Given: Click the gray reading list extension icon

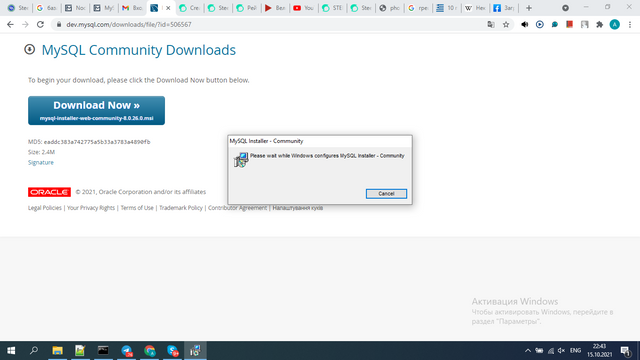Looking at the screenshot, I should 584,24.
